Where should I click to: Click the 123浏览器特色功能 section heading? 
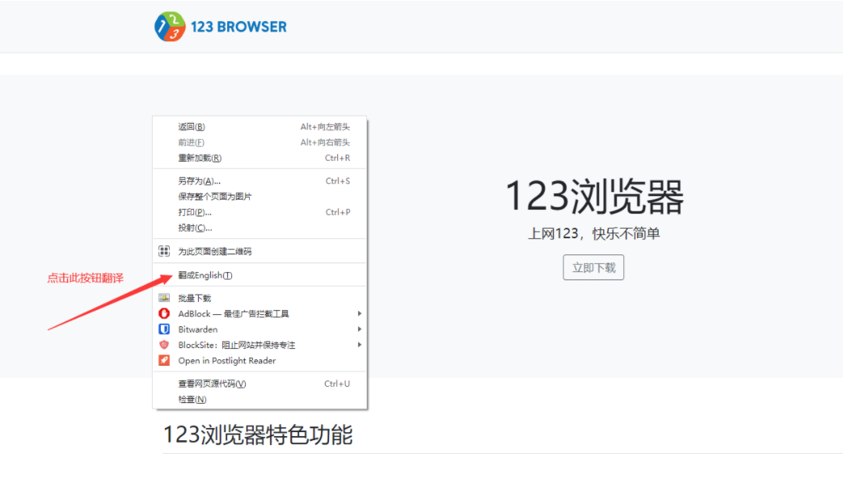click(258, 435)
